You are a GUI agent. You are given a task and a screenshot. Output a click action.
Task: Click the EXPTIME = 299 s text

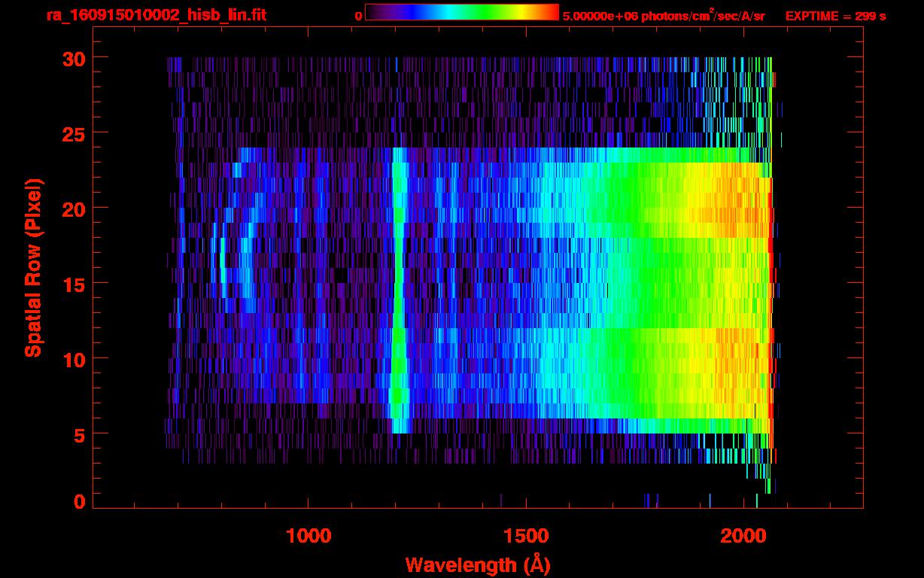[x=835, y=16]
